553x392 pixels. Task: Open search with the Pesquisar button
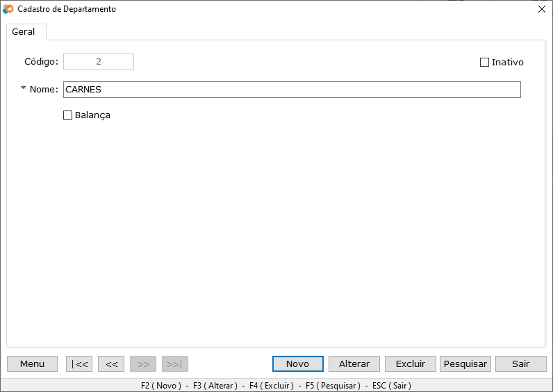coord(465,364)
